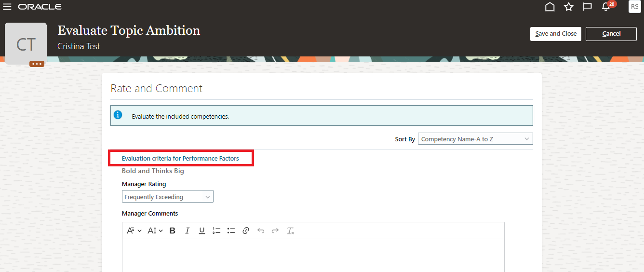Undo the last edit
Viewport: 644px width, 272px height.
coord(261,231)
